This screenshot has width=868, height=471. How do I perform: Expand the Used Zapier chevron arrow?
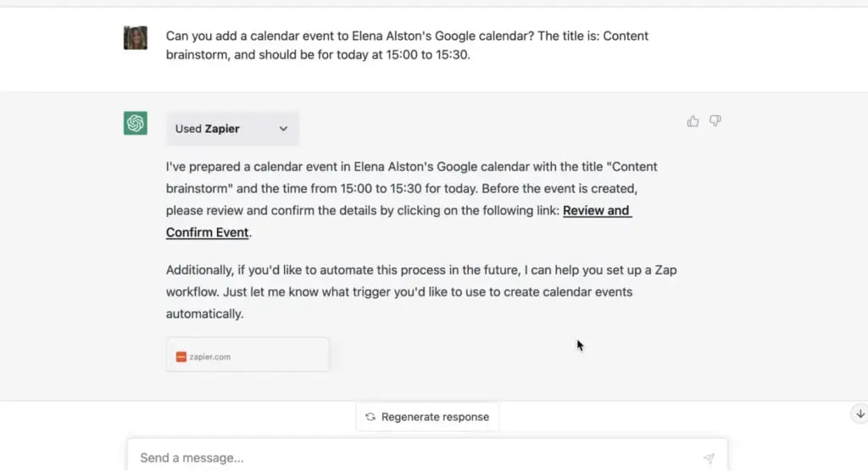[x=283, y=129]
